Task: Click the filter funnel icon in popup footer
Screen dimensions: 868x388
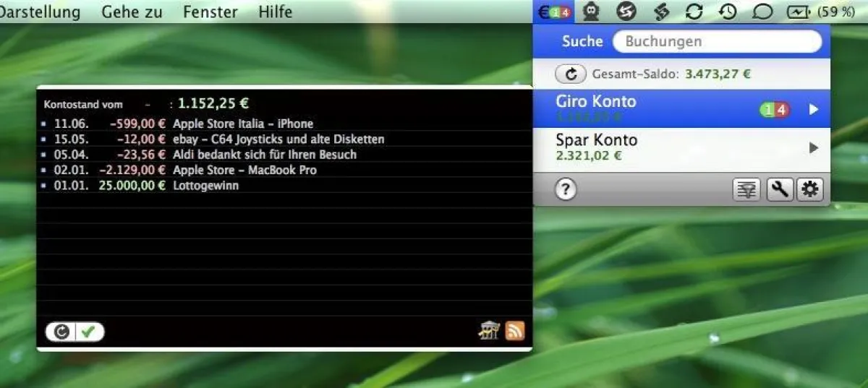Action: click(x=746, y=190)
